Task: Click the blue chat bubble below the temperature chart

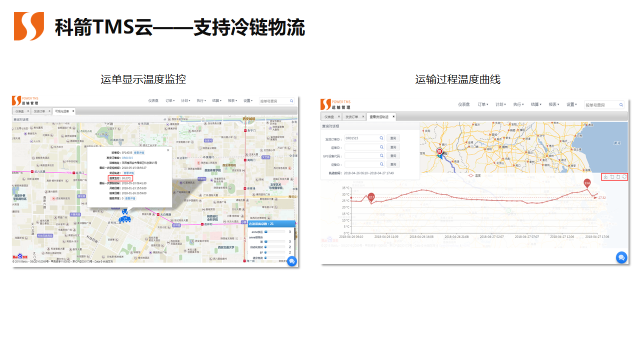Action: (x=621, y=258)
